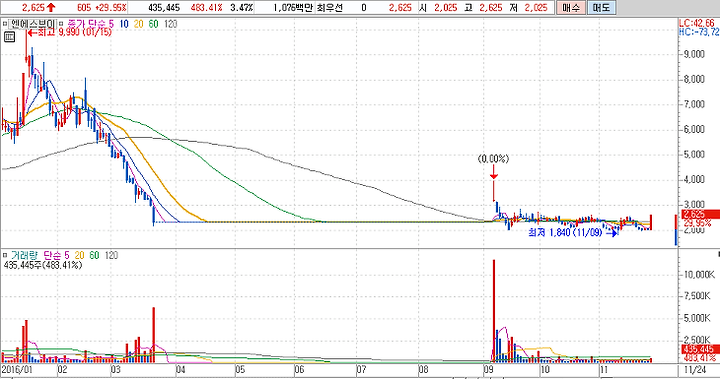The height and width of the screenshot is (379, 720).
Task: Select the volume average 120 label
Action: tap(111, 255)
